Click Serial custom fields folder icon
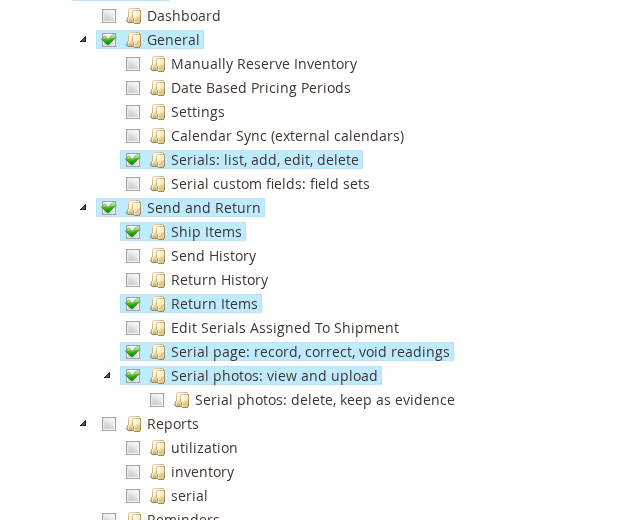620x520 pixels. pyautogui.click(x=158, y=184)
